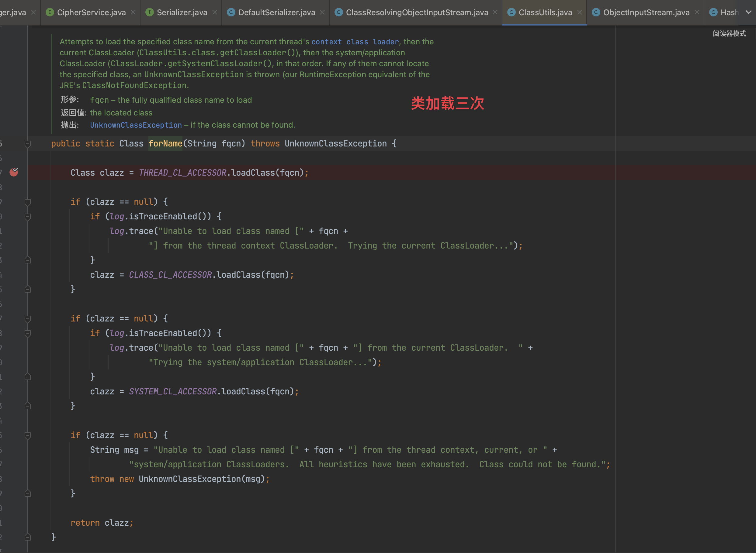The height and width of the screenshot is (553, 756).
Task: Close the ClassUtils.java tab
Action: pyautogui.click(x=580, y=12)
